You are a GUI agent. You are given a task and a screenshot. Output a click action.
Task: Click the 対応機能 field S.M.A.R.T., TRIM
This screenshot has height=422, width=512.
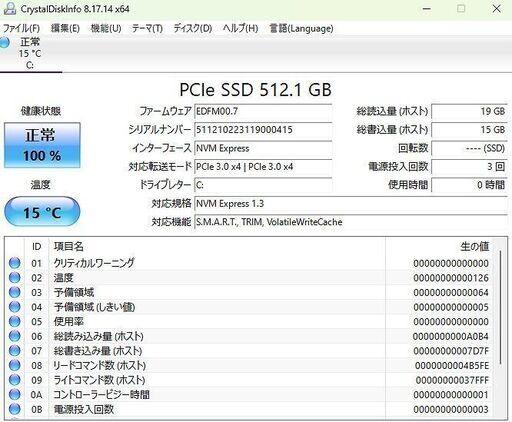point(351,222)
